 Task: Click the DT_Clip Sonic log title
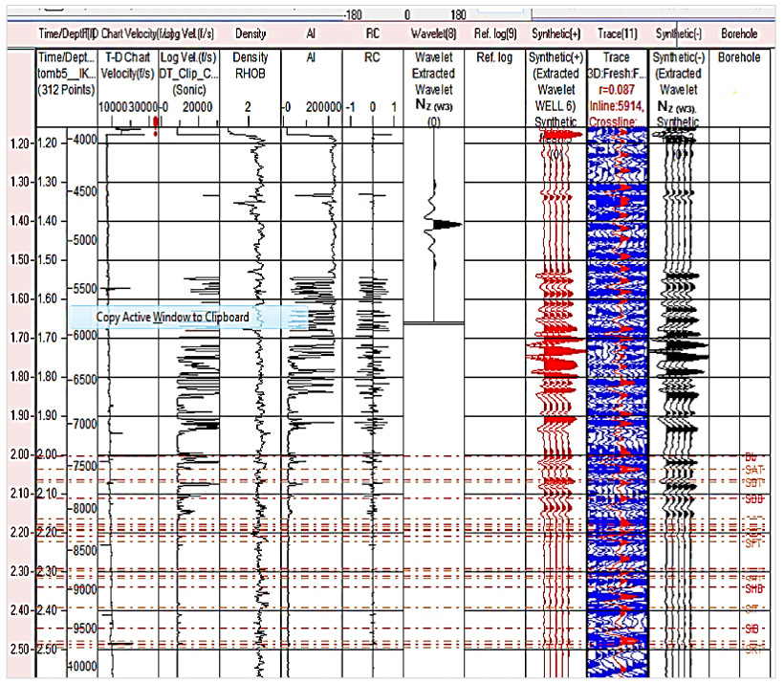coord(188,74)
